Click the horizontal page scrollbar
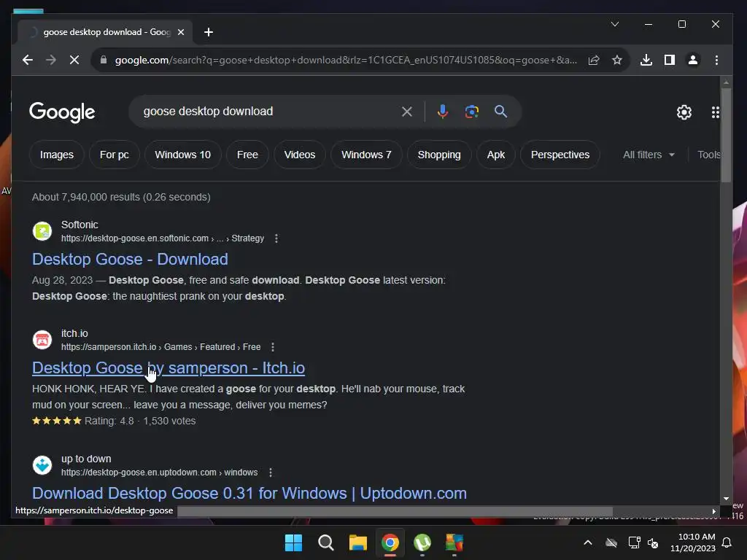The image size is (747, 560). point(395,511)
